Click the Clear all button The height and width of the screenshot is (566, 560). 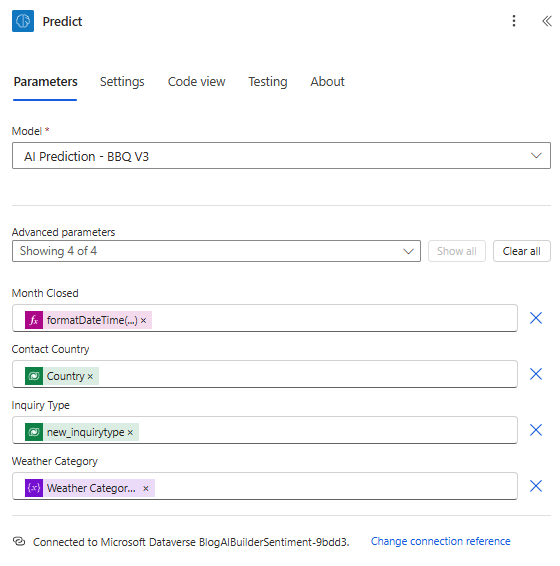pos(522,251)
